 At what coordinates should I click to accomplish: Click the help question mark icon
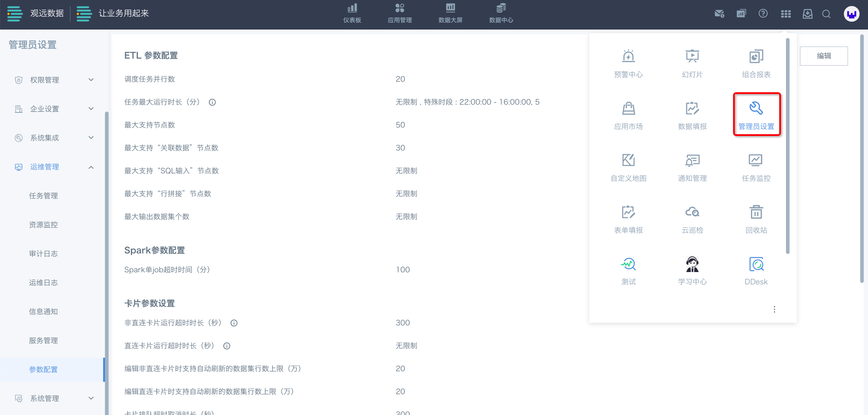763,14
